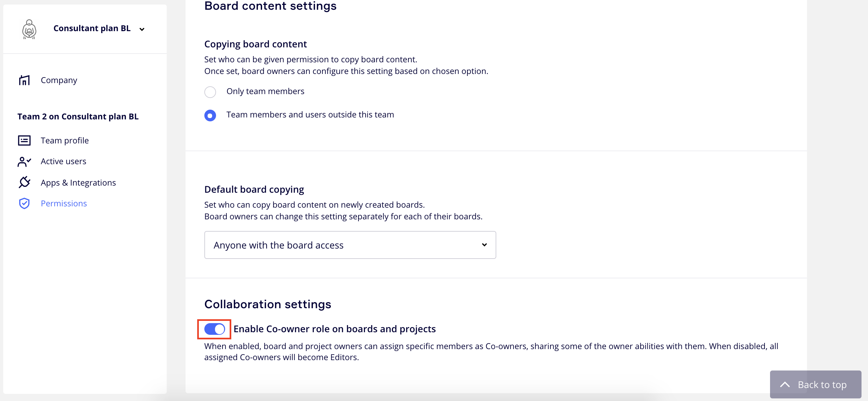This screenshot has height=401, width=868.
Task: Click the Team profile card icon
Action: point(24,140)
